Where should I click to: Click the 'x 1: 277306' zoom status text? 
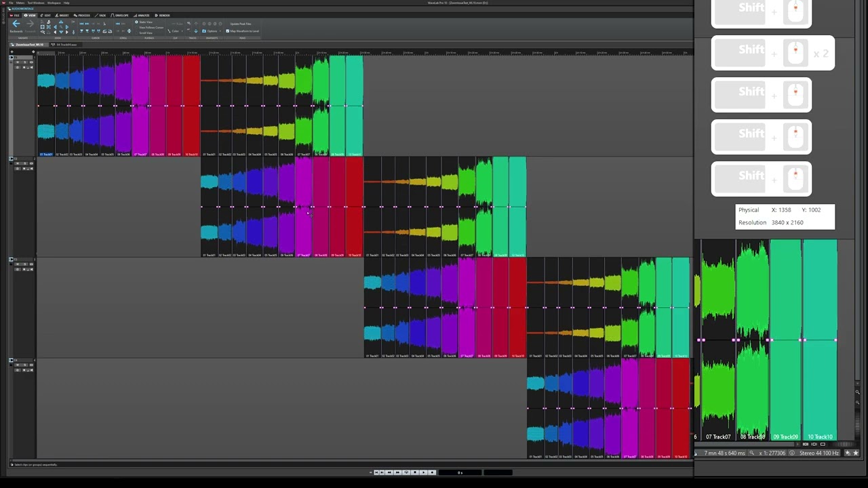pyautogui.click(x=772, y=453)
